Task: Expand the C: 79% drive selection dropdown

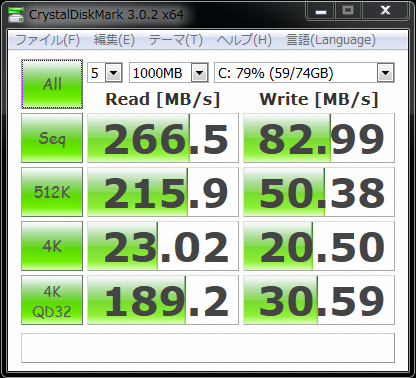Action: point(385,73)
